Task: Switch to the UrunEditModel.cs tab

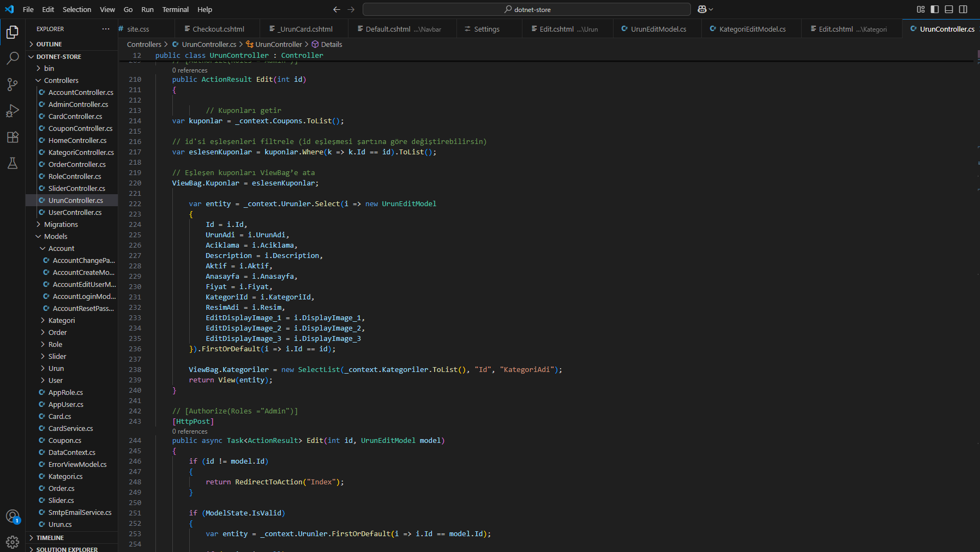Action: click(658, 29)
